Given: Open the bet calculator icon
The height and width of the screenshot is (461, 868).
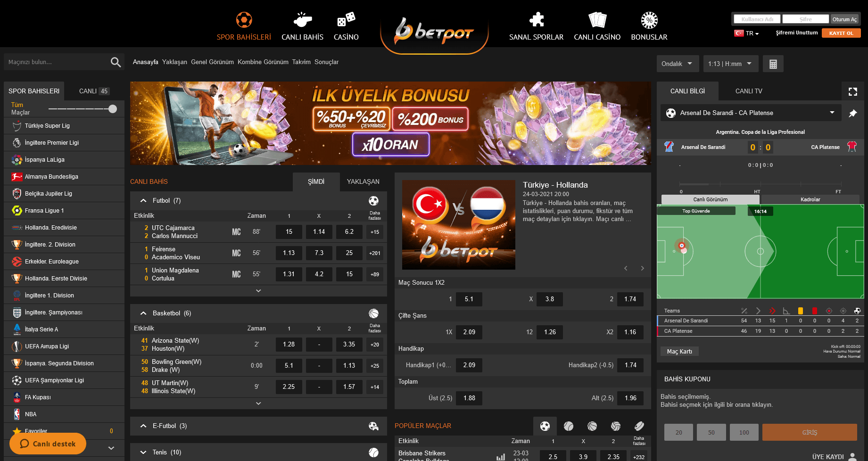Looking at the screenshot, I should [x=773, y=64].
